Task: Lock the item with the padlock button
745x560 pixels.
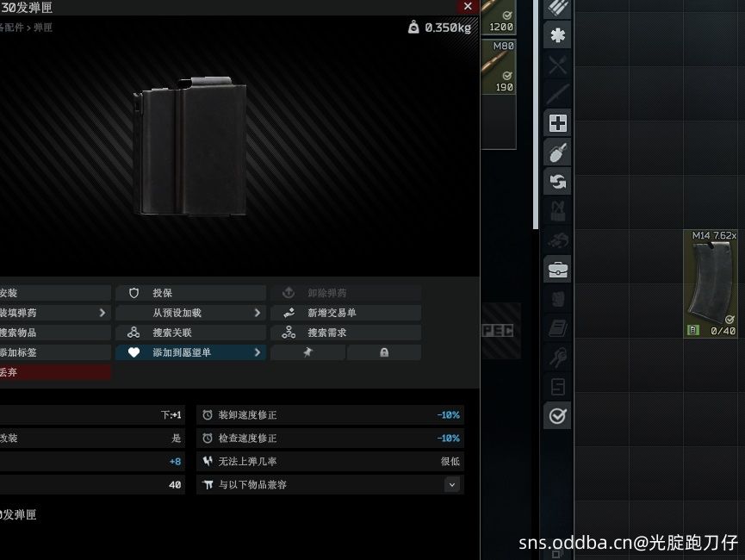Action: [384, 352]
